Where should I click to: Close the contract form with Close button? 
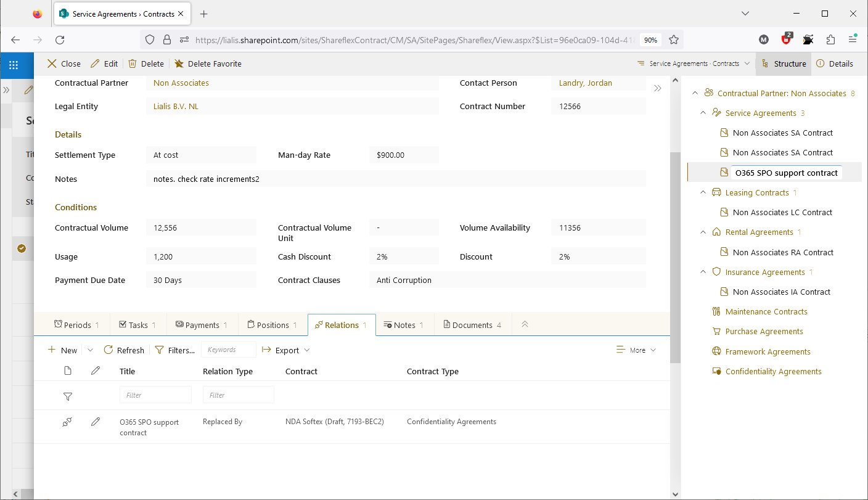tap(64, 64)
